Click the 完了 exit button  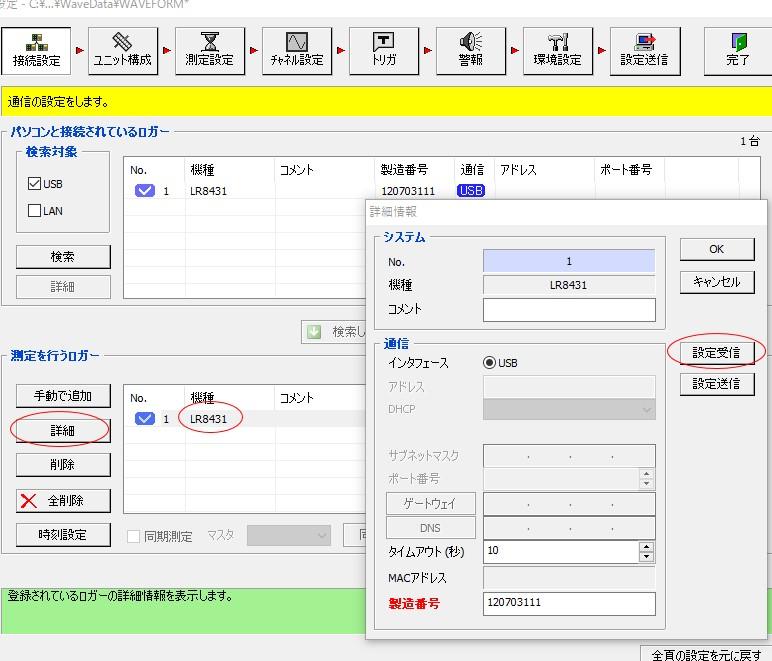(738, 51)
